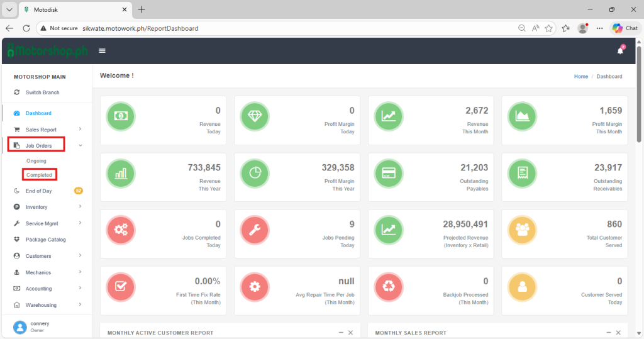Viewport: 644px width, 339px height.
Task: Open the Ongoing job orders page
Action: (36, 161)
